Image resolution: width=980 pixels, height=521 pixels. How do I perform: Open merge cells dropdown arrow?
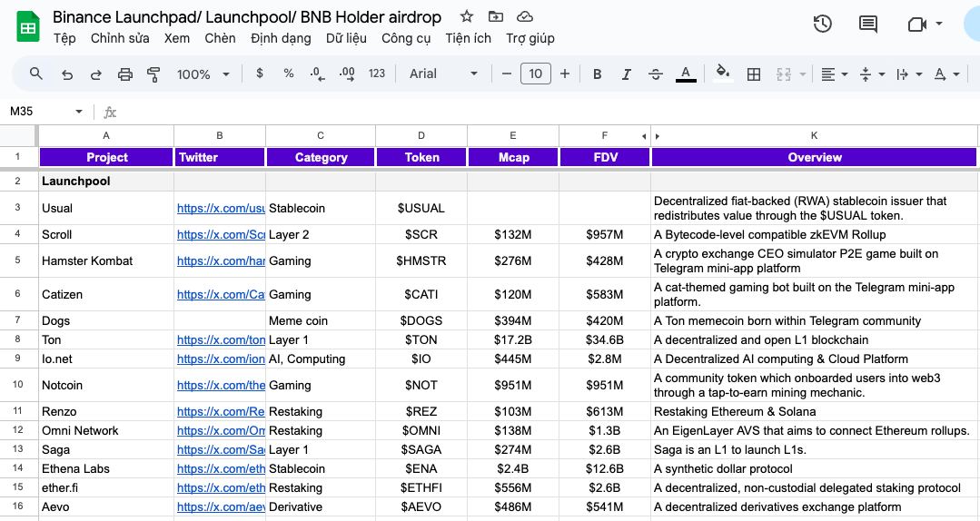803,74
